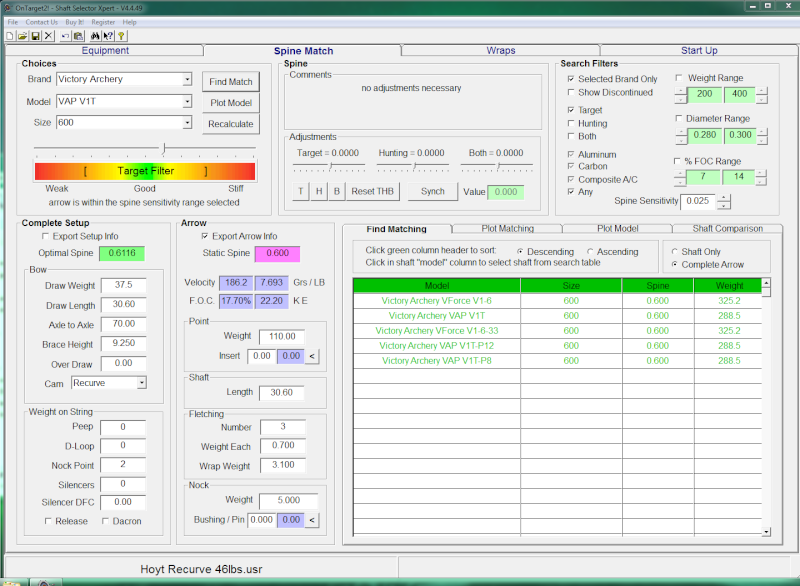Decrease % FOC Range minimum stepper
Image resolution: width=800 pixels, height=586 pixels.
(x=680, y=182)
